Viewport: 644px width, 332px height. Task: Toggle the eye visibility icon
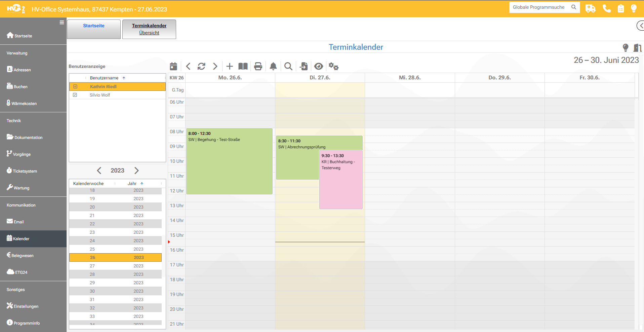319,66
